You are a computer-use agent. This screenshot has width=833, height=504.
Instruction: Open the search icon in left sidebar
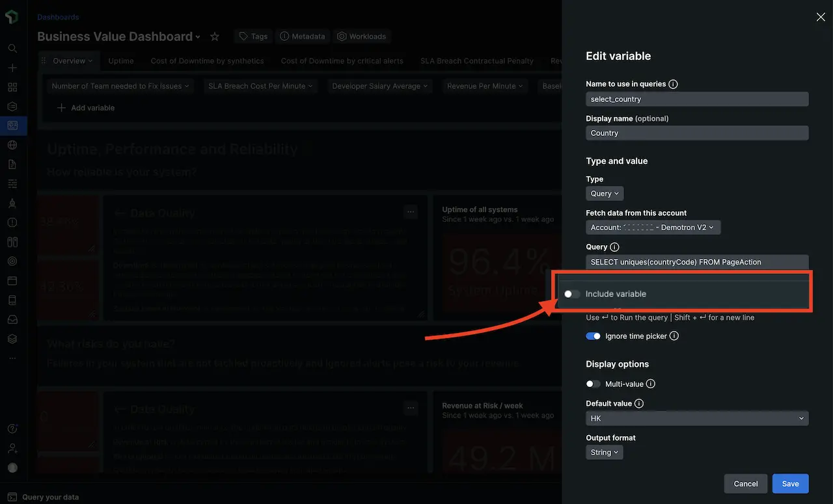12,48
